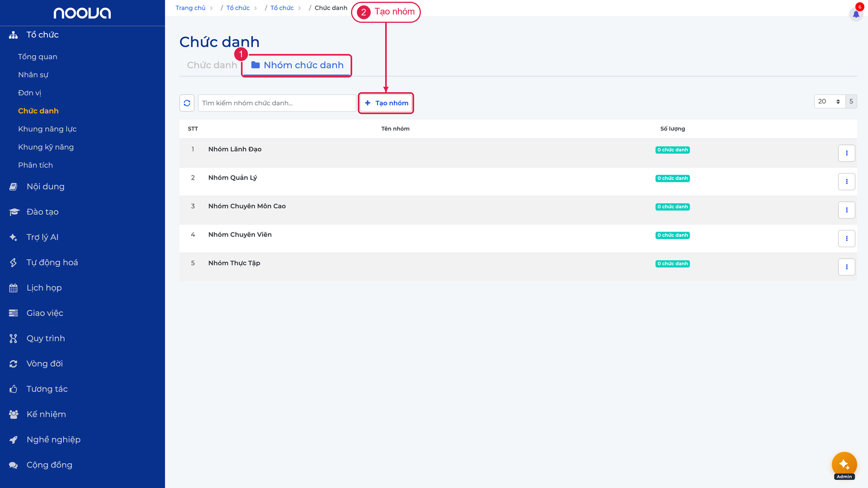Click the Tự động hoá lightning icon
Screen dimensions: 868x488
[14, 262]
